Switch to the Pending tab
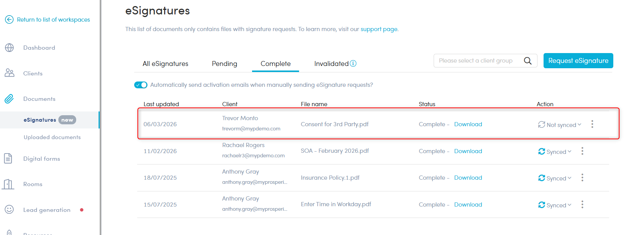644x235 pixels. coord(224,64)
